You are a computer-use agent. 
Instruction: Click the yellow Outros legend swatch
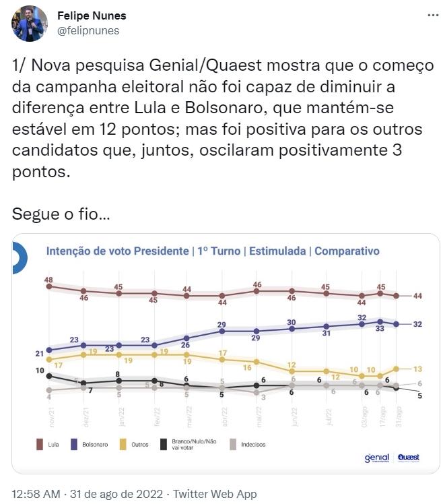tap(123, 444)
